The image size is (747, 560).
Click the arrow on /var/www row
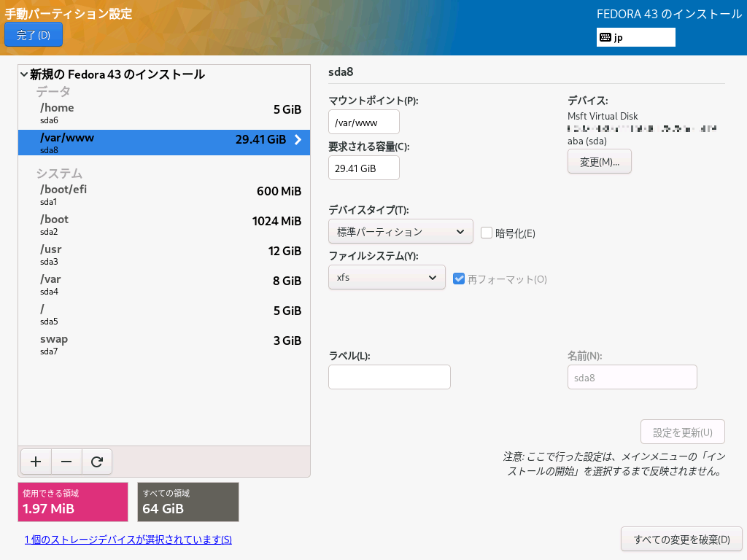pos(298,140)
